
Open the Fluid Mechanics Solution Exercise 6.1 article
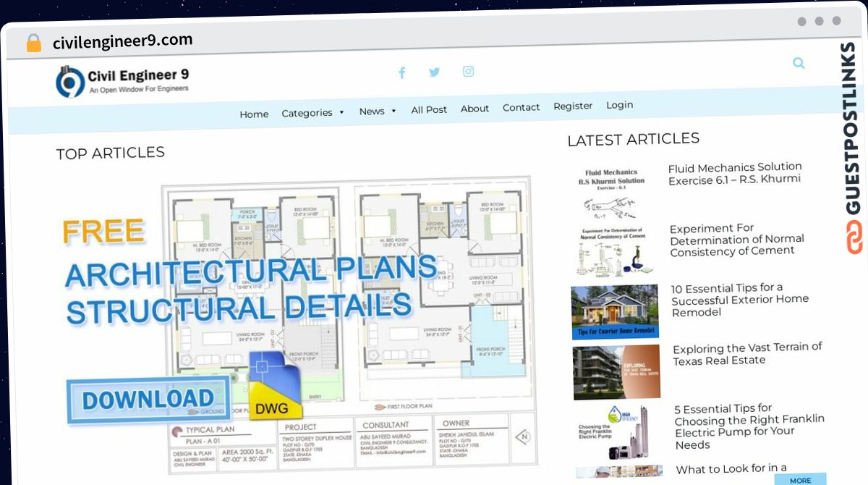(x=735, y=173)
